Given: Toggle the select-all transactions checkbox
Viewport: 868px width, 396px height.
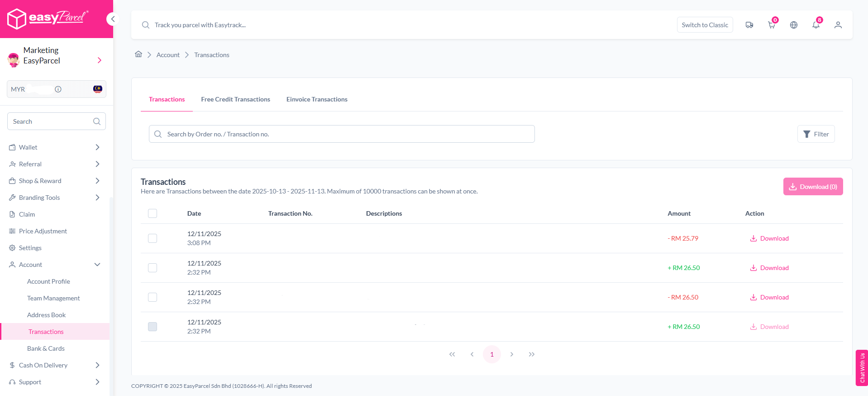Looking at the screenshot, I should coord(153,213).
